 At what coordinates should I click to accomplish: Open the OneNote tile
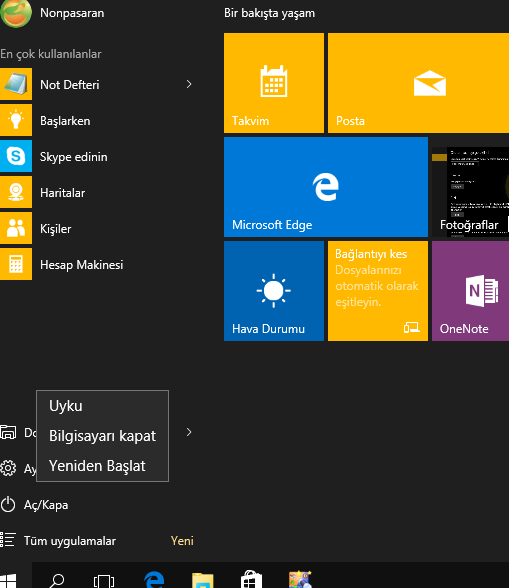tap(470, 291)
